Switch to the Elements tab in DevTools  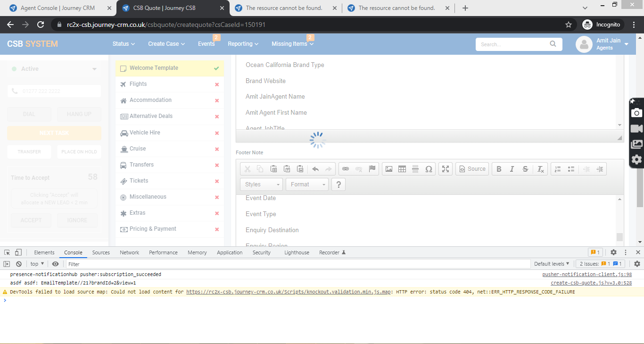coord(44,252)
